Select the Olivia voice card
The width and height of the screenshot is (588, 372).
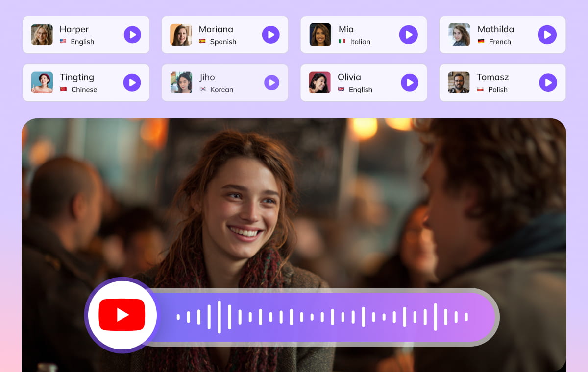coord(363,82)
